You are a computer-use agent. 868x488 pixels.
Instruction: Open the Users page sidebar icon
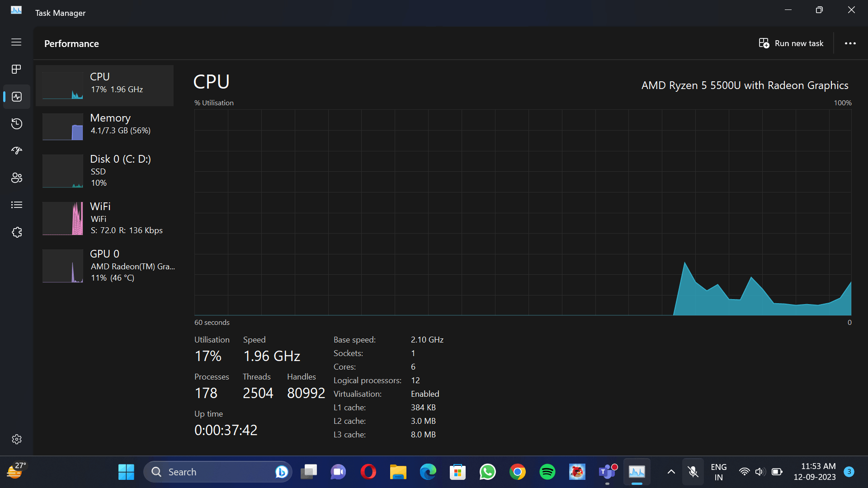point(16,178)
